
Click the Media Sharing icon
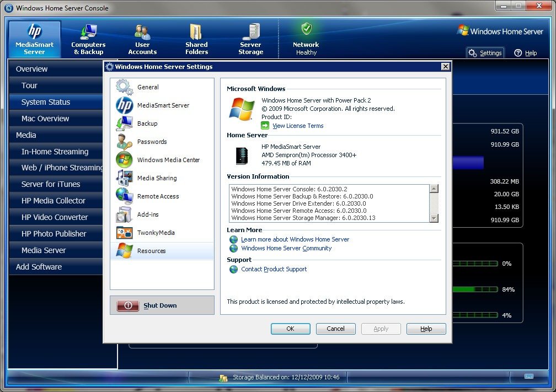coord(124,178)
